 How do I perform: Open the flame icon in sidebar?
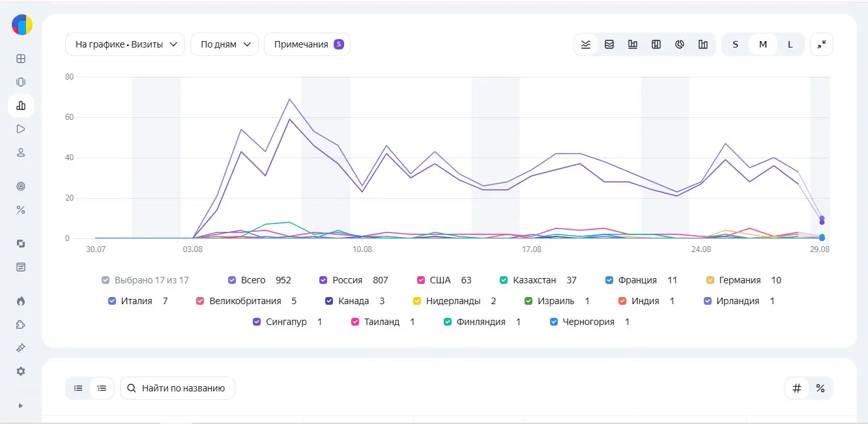(21, 301)
